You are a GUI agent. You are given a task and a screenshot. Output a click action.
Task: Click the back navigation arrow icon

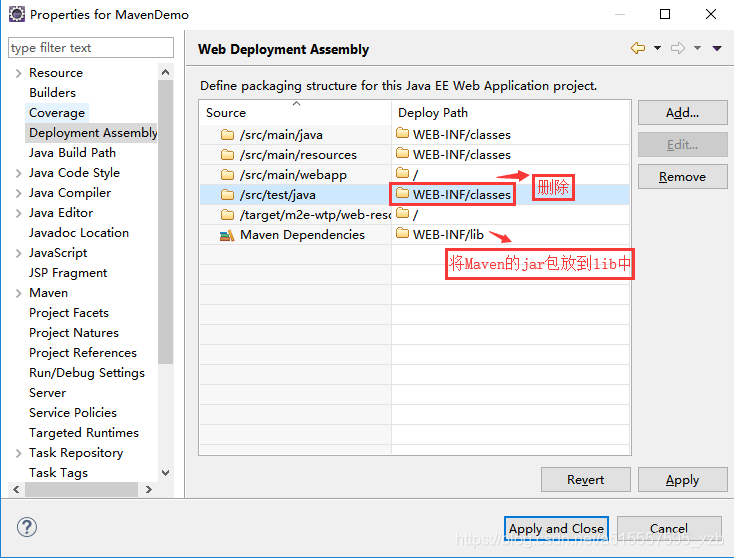(x=638, y=48)
